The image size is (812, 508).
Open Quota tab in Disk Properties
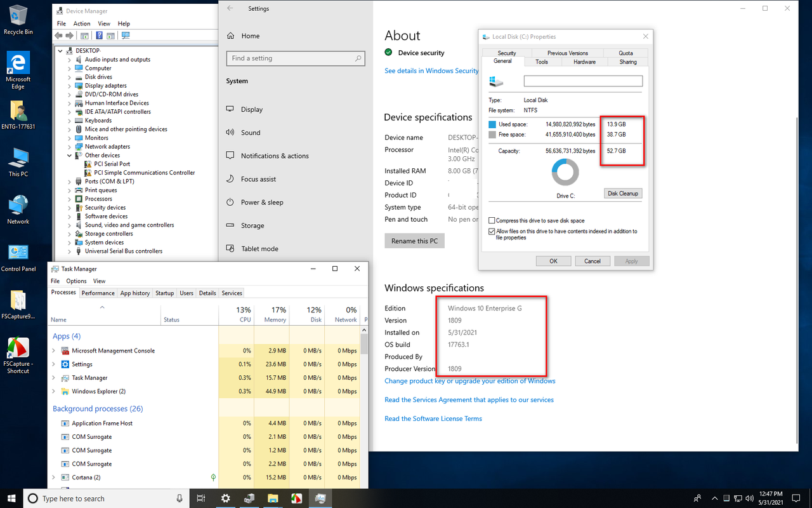click(x=626, y=53)
